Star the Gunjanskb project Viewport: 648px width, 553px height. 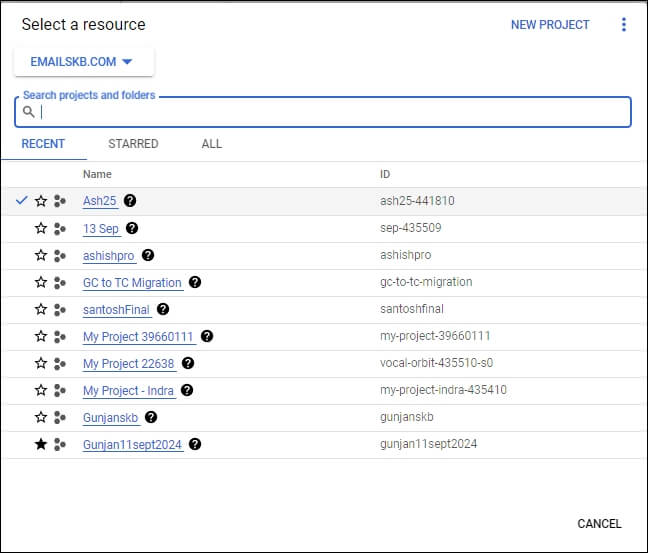click(x=40, y=417)
